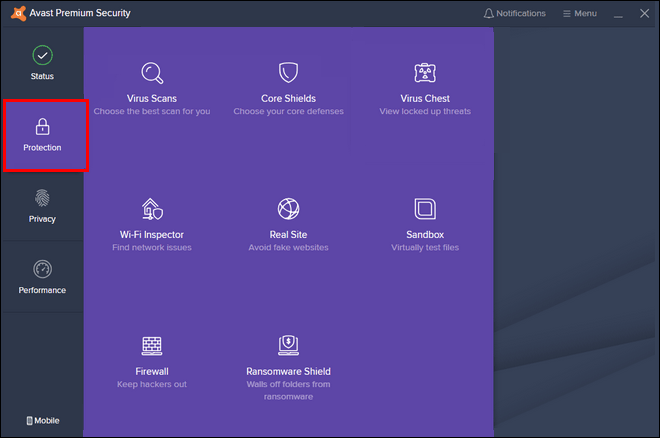The height and width of the screenshot is (438, 660).
Task: Go to the Privacy section
Action: point(42,206)
